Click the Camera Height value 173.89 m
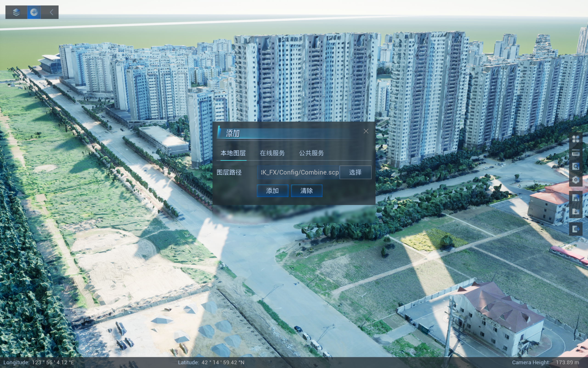 pos(567,362)
